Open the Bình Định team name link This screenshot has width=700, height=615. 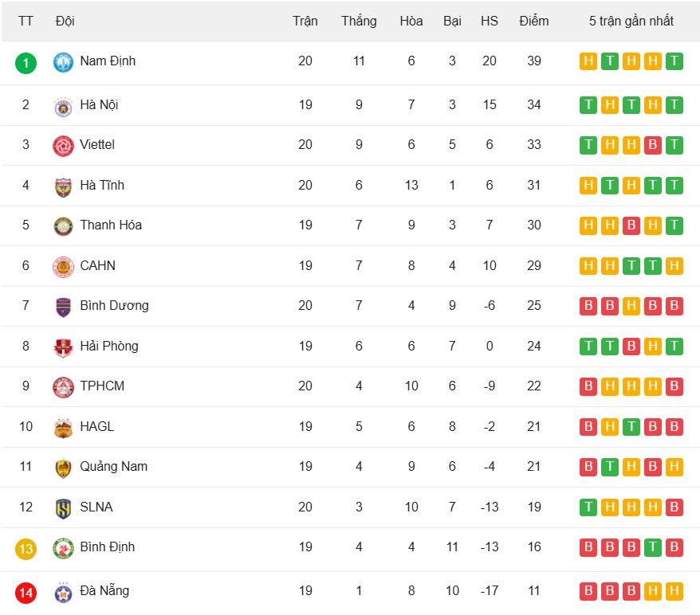tap(107, 546)
